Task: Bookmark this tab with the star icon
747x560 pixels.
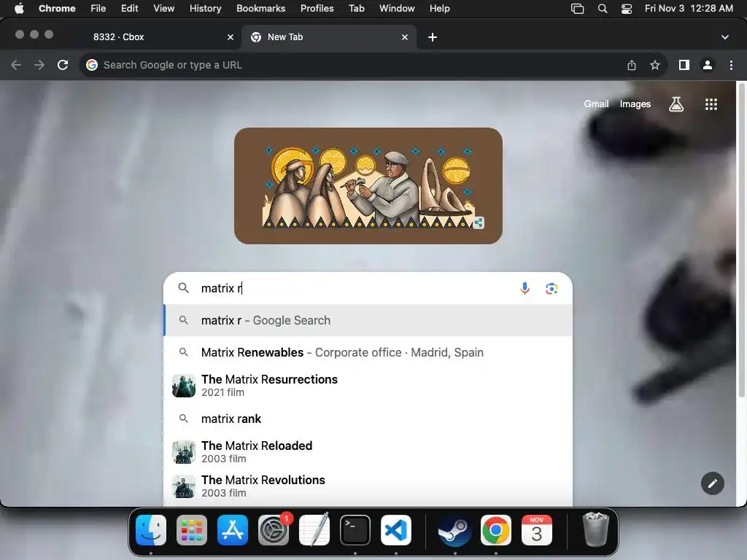Action: (x=655, y=65)
